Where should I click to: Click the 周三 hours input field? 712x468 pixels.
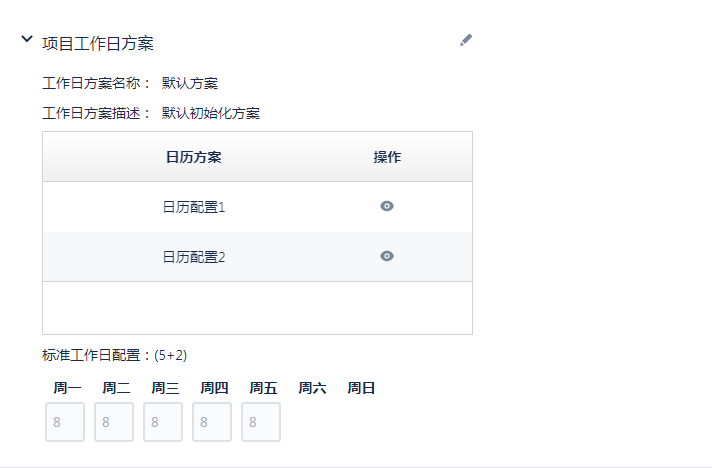pos(163,422)
